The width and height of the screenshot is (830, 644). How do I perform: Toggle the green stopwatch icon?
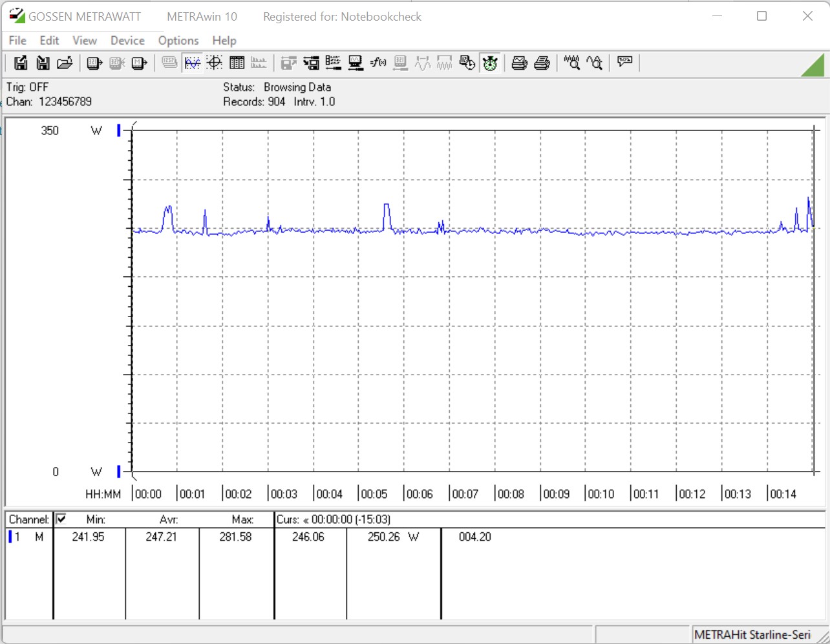[x=490, y=63]
